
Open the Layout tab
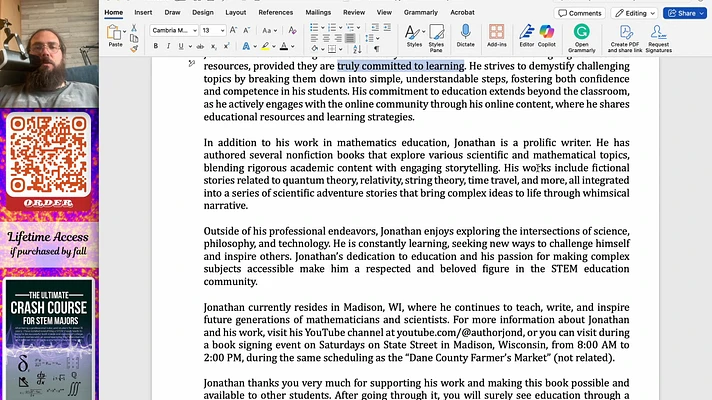click(x=236, y=13)
